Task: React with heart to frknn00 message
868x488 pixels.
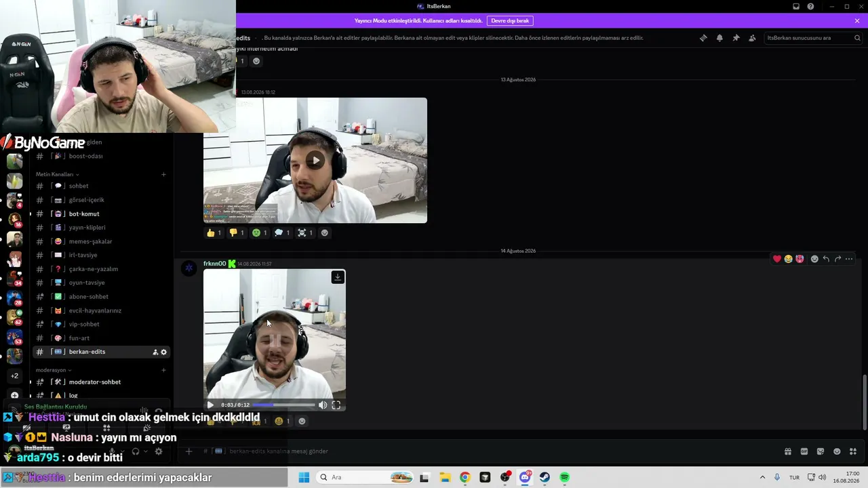Action: pyautogui.click(x=777, y=259)
